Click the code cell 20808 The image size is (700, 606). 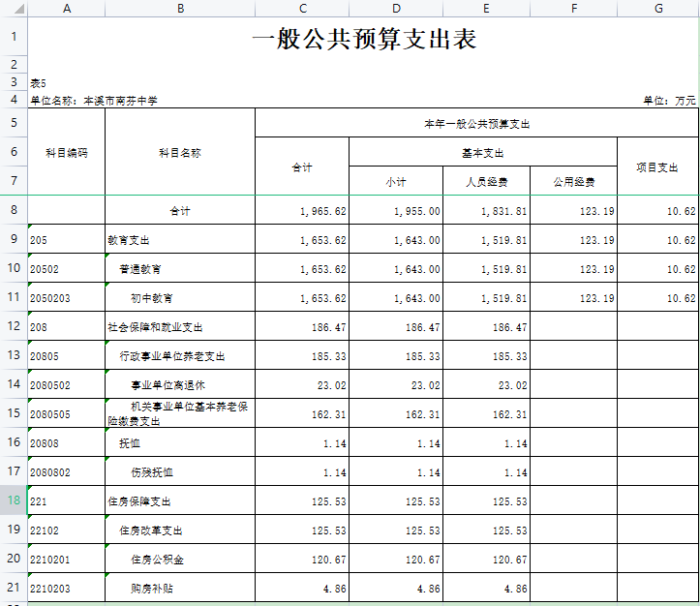click(67, 442)
